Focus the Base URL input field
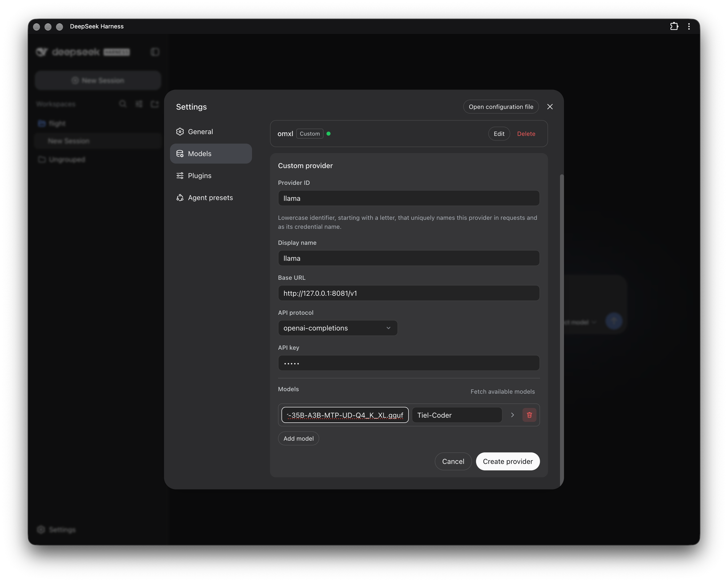This screenshot has height=582, width=728. [409, 293]
